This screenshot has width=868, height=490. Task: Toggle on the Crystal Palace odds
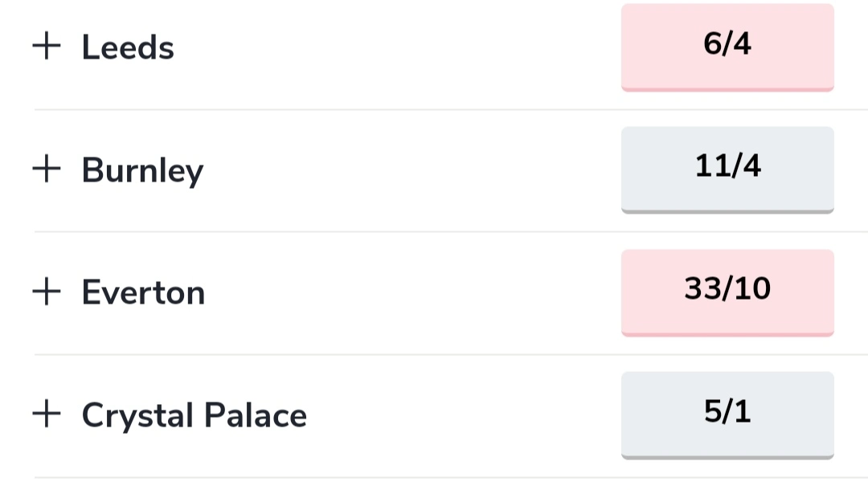727,414
